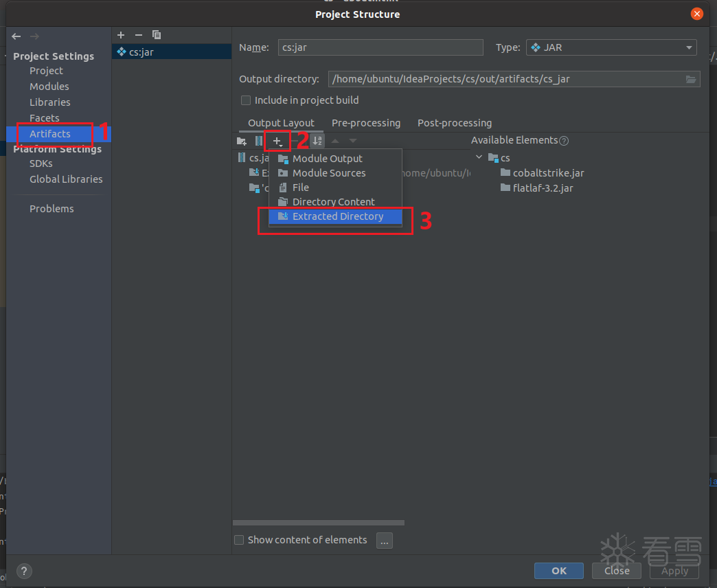Click the Close button
The height and width of the screenshot is (588, 717).
coord(617,571)
